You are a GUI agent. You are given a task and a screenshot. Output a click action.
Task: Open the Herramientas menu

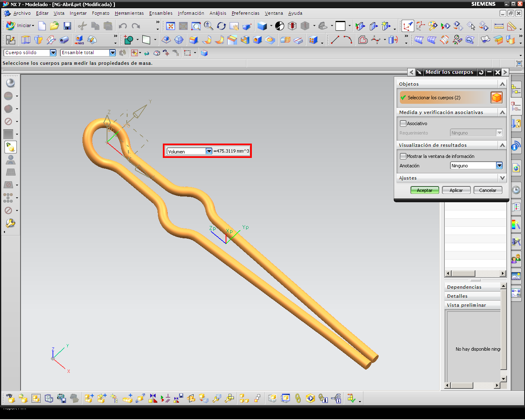[x=129, y=13]
